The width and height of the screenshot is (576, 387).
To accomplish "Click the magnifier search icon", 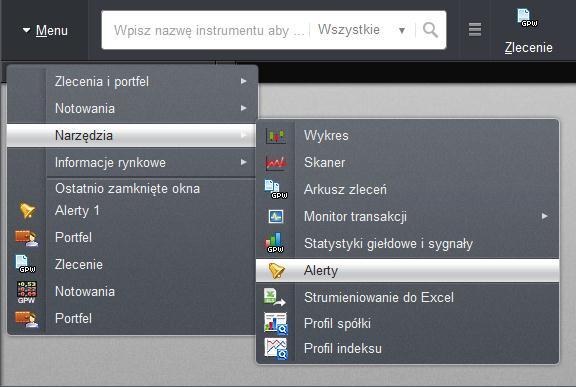I will (430, 30).
